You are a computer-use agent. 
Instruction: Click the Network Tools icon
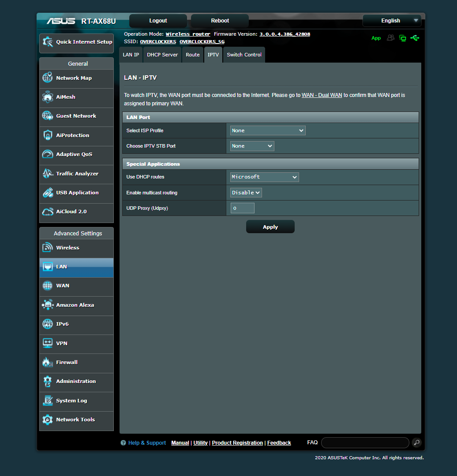48,420
